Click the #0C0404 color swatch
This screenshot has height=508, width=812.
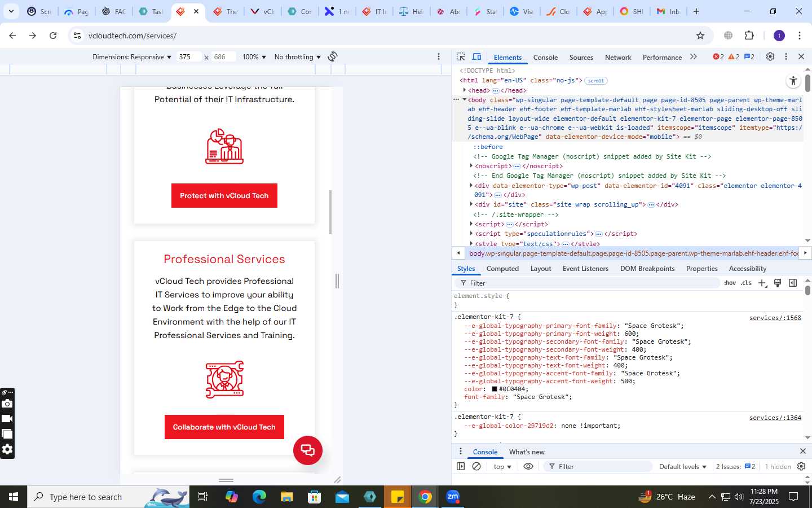coord(495,389)
